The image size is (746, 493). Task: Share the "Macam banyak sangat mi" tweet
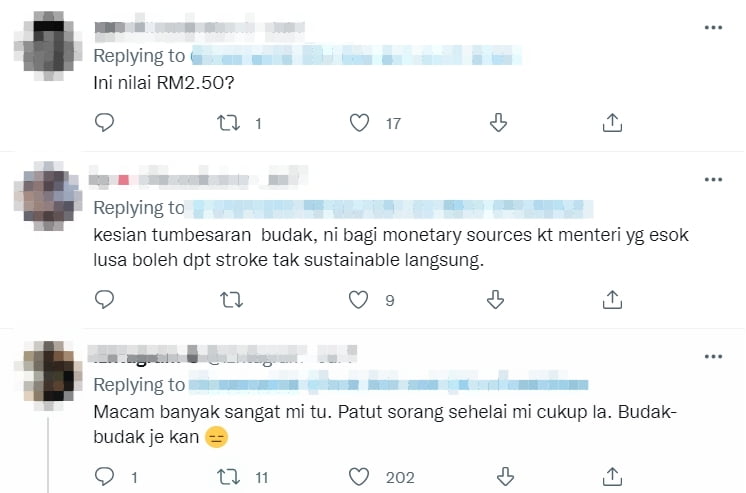pos(612,476)
